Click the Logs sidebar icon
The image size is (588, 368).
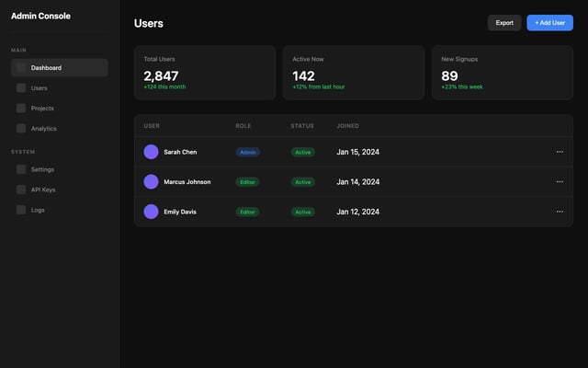pos(21,210)
